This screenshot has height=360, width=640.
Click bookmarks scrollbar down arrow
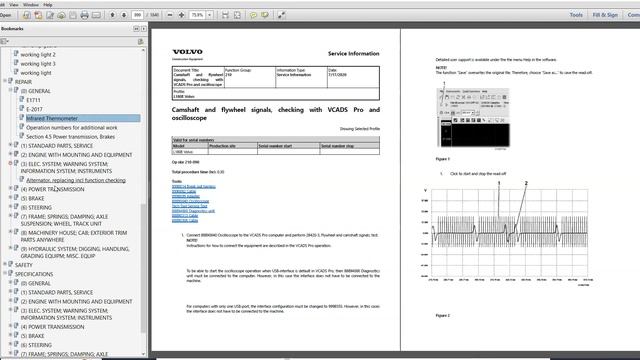(143, 354)
